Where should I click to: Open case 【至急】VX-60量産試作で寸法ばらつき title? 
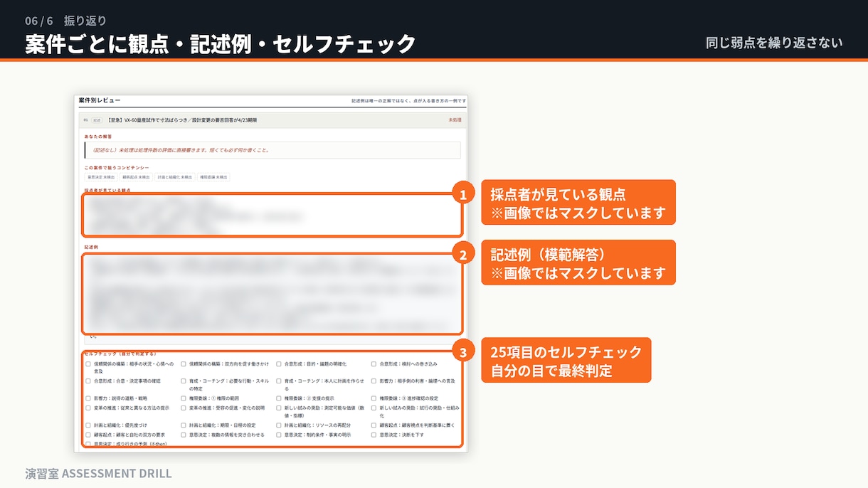181,120
